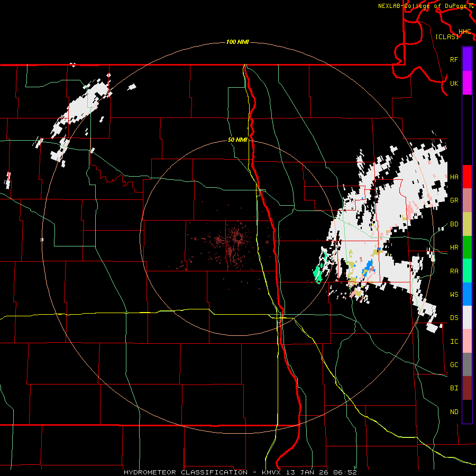The image size is (476, 476).
Task: Click the 'UK' legend label
Action: pos(454,83)
